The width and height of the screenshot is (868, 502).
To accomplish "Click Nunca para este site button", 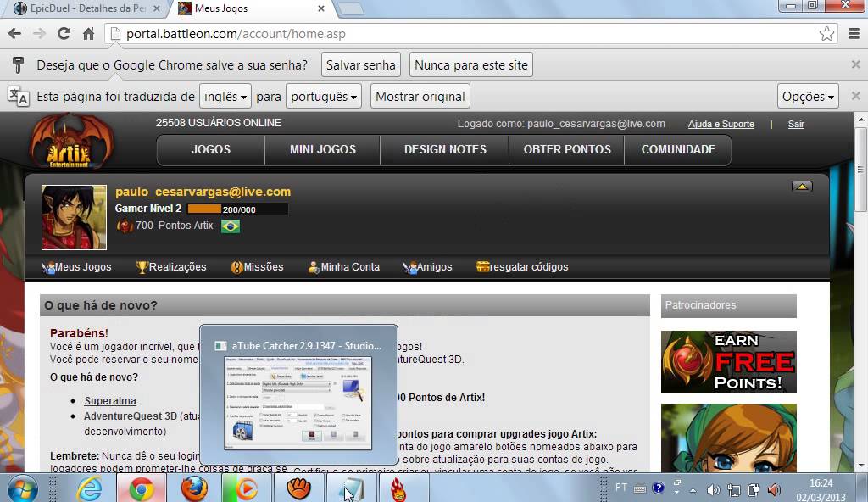I will pyautogui.click(x=471, y=64).
